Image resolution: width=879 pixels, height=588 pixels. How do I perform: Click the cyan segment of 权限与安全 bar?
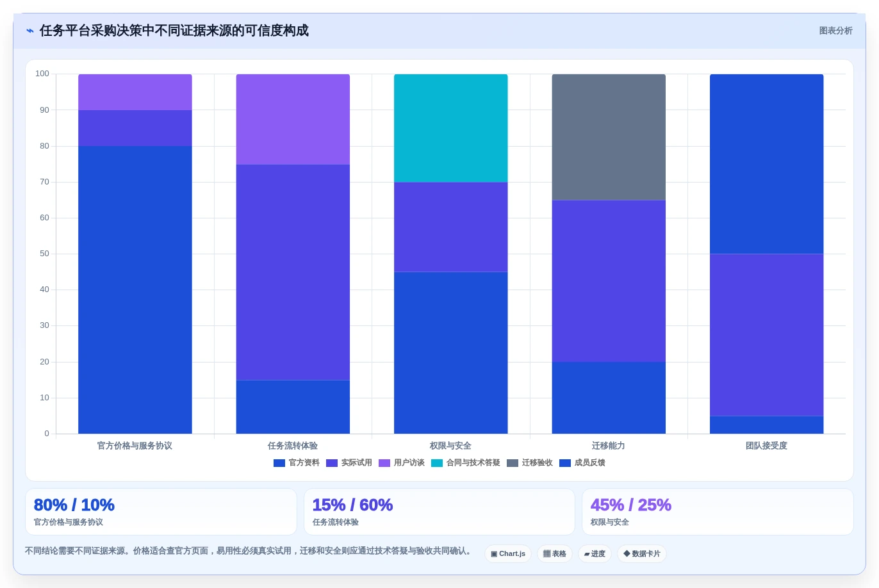451,128
